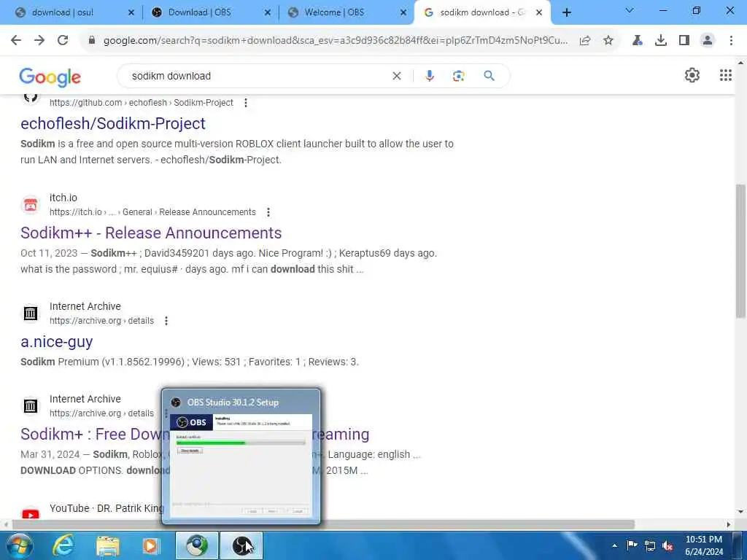
Task: Click the Google logo
Action: click(x=50, y=77)
